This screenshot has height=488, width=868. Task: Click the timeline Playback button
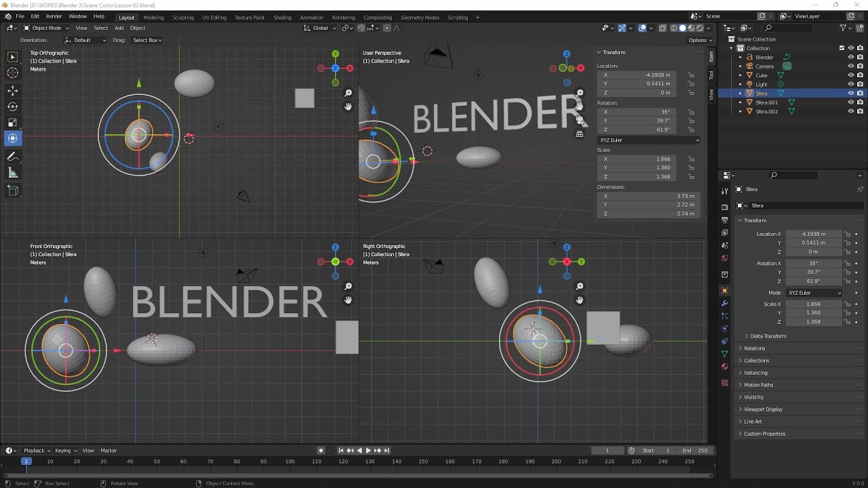point(37,450)
